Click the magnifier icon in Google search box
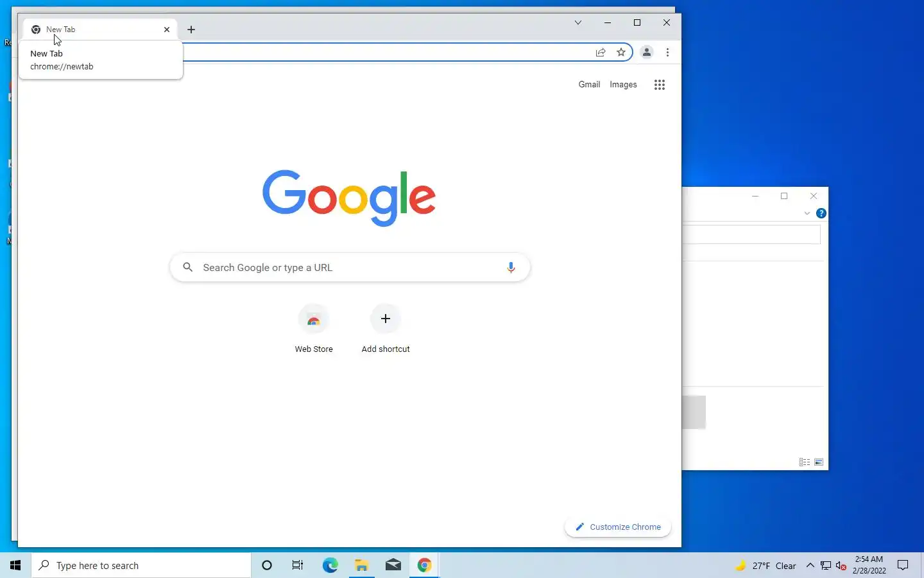 [188, 267]
